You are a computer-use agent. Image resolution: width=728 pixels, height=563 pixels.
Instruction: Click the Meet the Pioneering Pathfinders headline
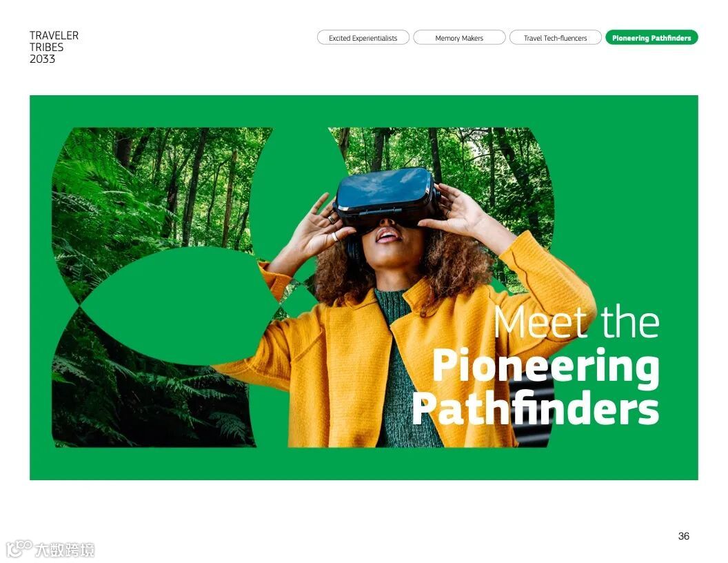(536, 365)
